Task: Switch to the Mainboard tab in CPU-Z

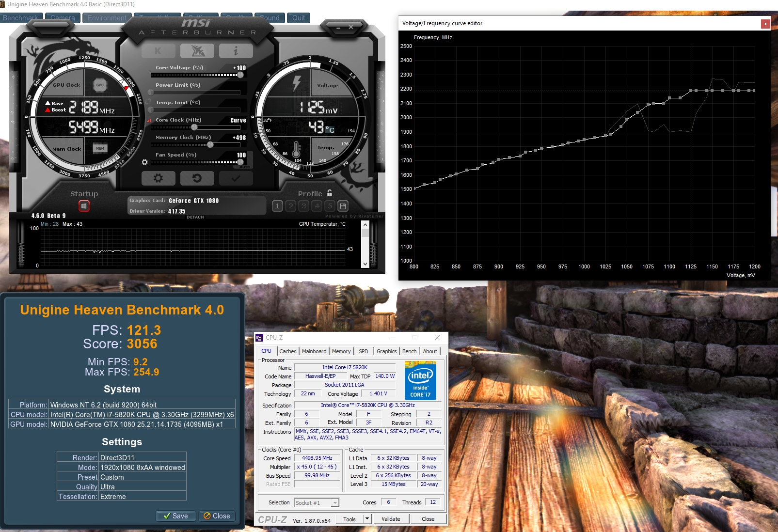Action: [314, 351]
